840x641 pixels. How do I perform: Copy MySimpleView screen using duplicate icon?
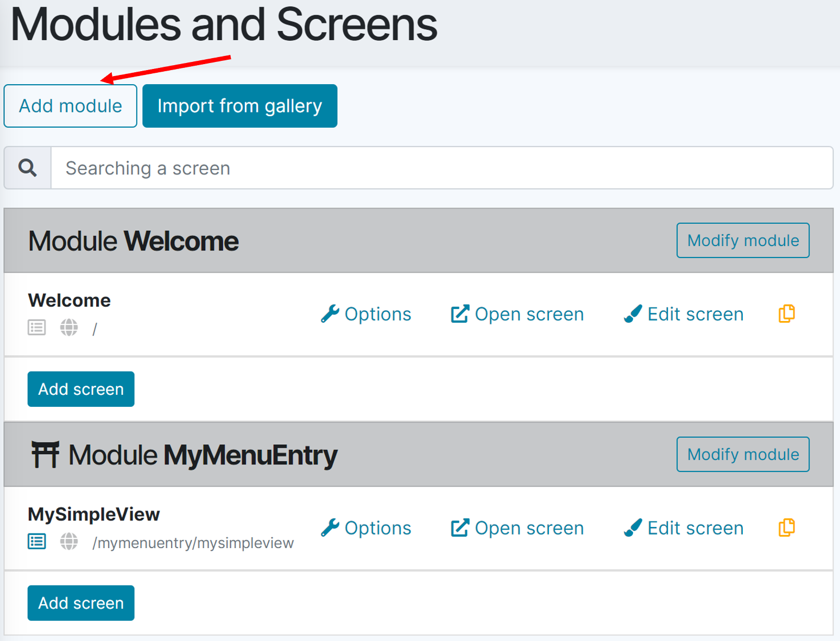point(786,527)
